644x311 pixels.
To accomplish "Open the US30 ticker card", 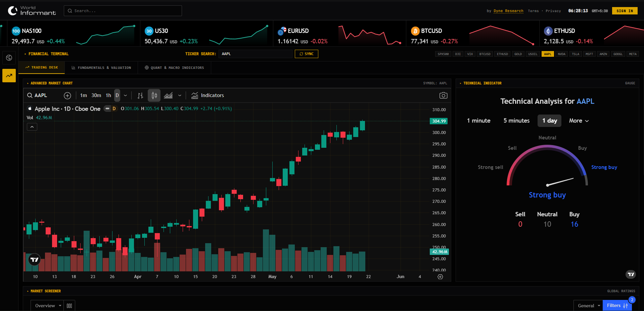I will 206,34.
